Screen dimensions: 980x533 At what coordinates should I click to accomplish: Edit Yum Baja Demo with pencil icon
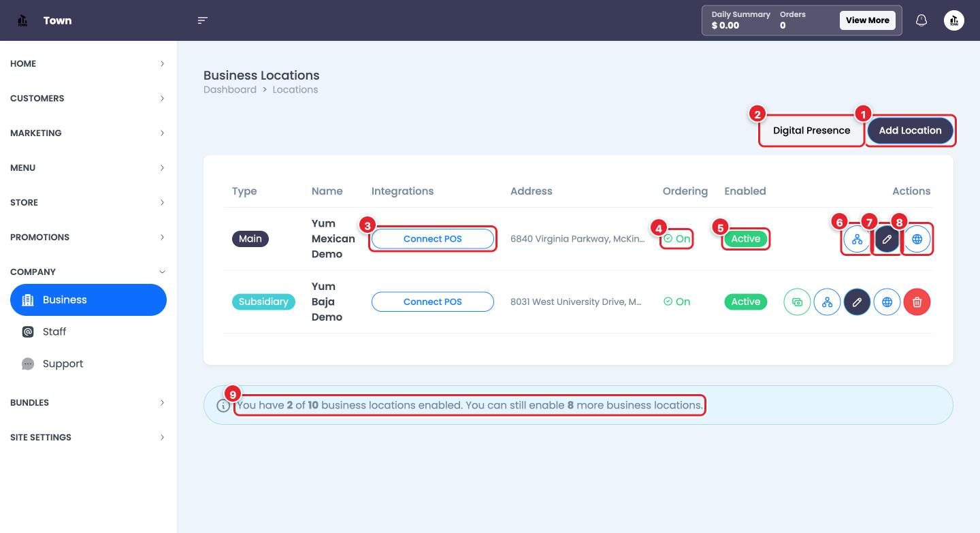(x=857, y=302)
